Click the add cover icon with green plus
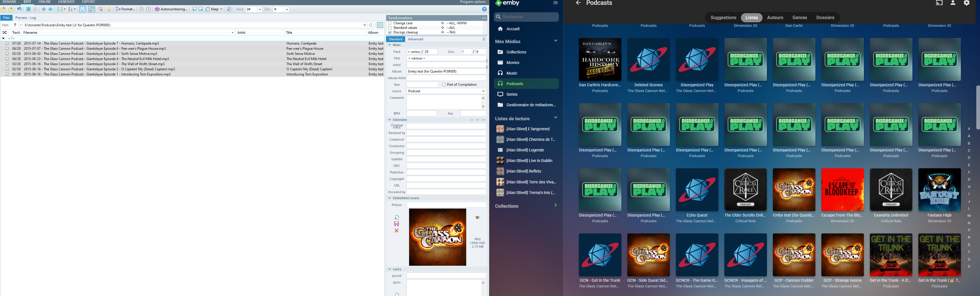 (397, 217)
